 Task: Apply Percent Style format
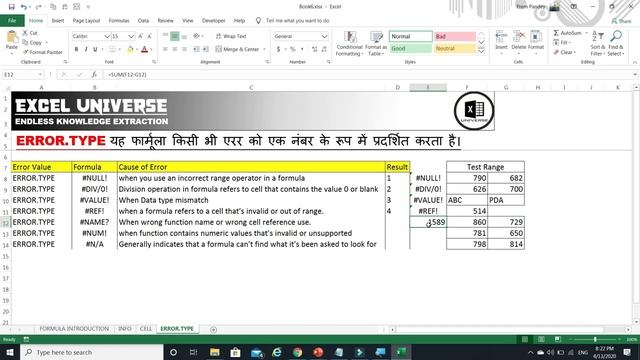292,49
